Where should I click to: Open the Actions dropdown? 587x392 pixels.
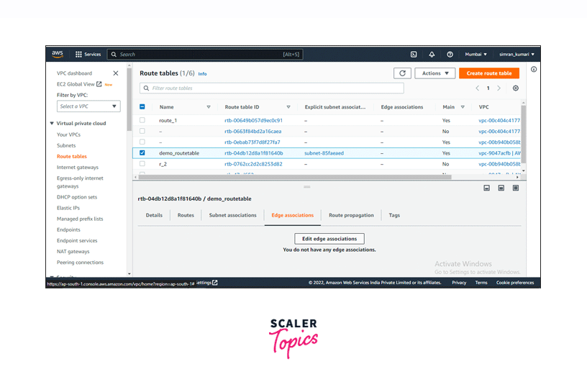435,73
